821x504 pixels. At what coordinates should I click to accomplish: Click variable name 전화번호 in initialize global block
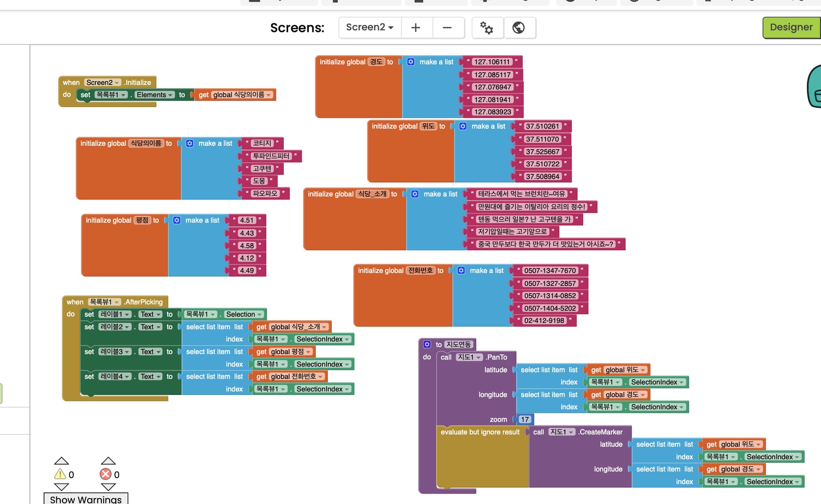tap(420, 271)
